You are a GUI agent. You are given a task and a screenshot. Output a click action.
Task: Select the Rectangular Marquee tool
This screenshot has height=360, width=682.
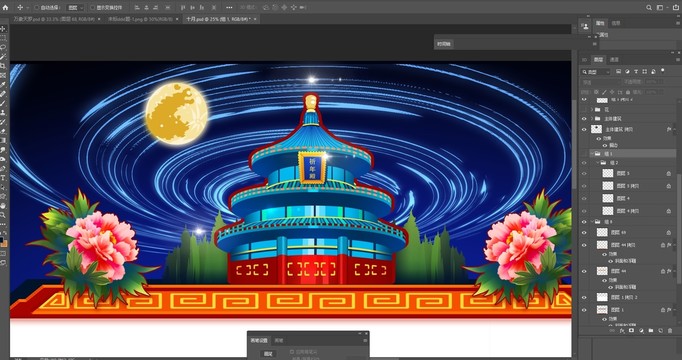(3, 38)
